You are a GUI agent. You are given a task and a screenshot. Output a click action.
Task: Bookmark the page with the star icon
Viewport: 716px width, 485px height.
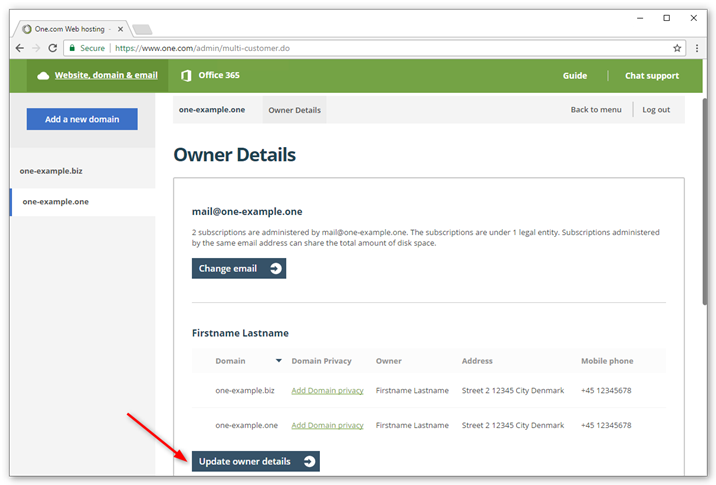click(x=677, y=48)
